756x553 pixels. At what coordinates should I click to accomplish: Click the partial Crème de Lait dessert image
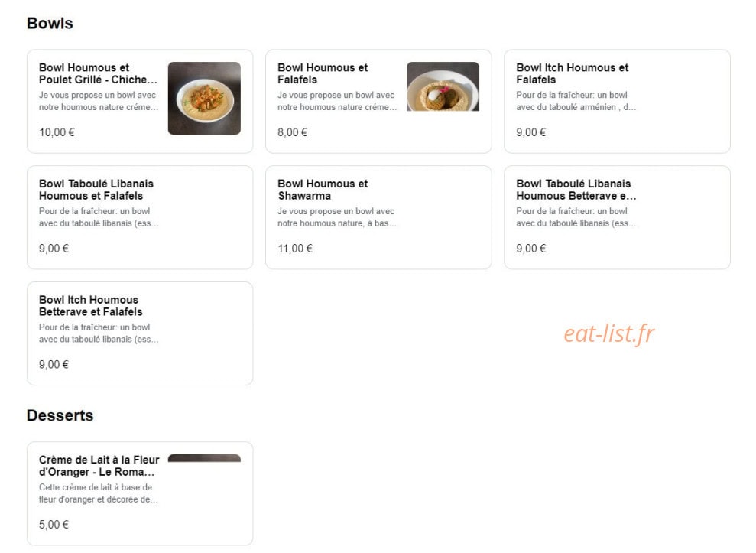coord(204,458)
